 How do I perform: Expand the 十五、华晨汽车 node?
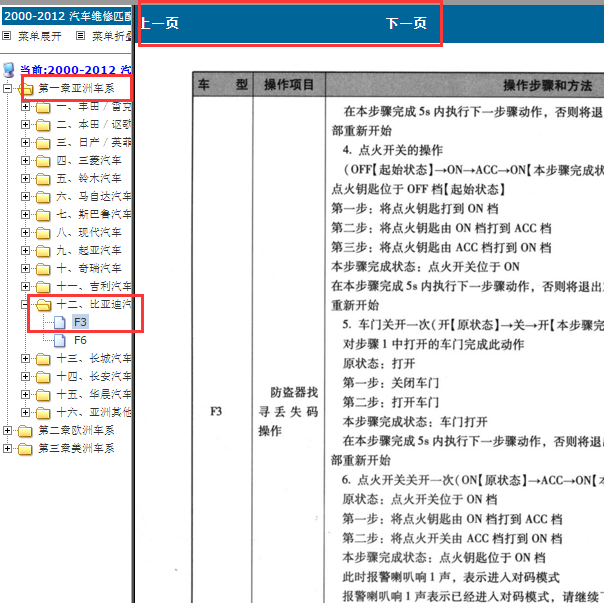coord(25,394)
